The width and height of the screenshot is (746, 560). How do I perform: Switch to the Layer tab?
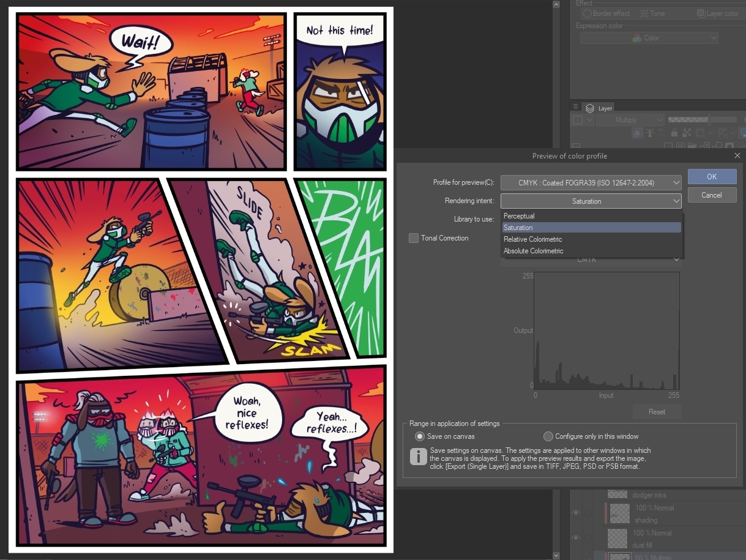coord(598,108)
